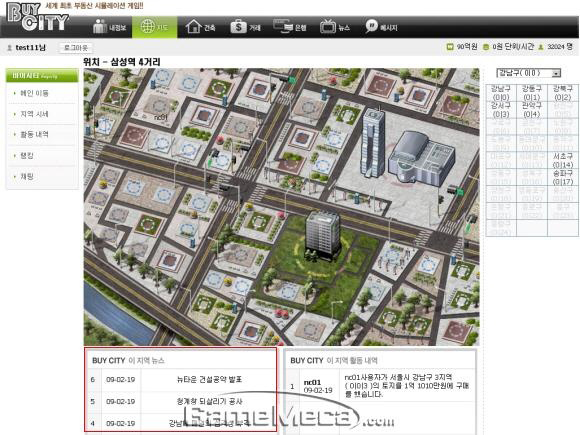Click the 32024 명 user count text
Image resolution: width=580 pixels, height=435 pixels.
coord(560,47)
